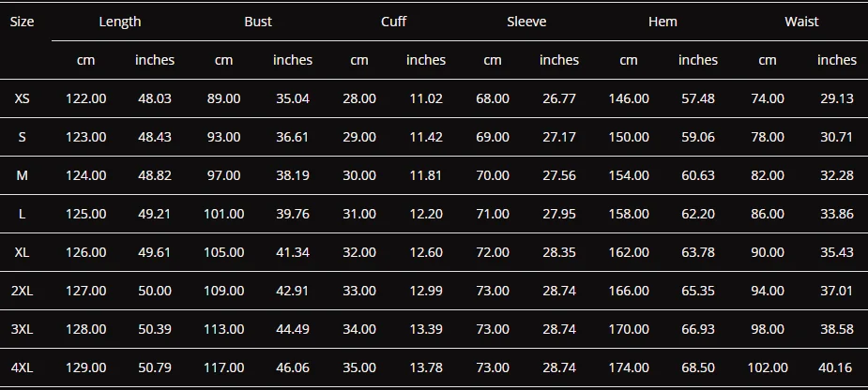Select the M size row label

tap(23, 175)
